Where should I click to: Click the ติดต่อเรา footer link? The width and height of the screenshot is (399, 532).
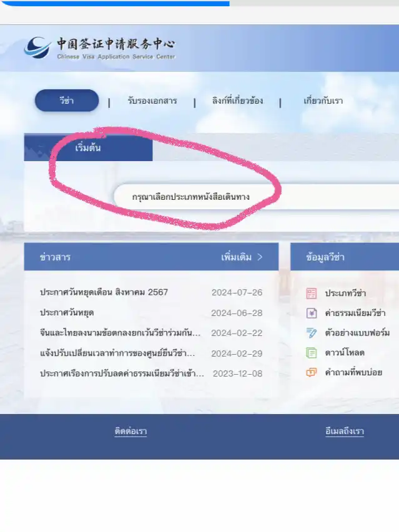(x=131, y=431)
